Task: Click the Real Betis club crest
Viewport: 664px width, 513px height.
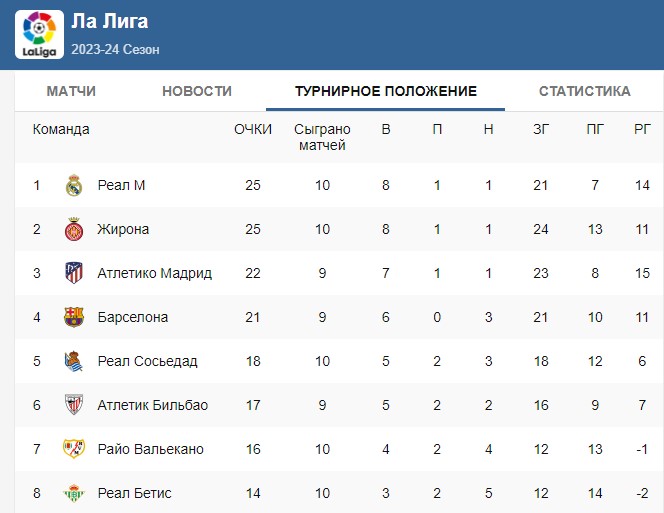Action: [74, 493]
